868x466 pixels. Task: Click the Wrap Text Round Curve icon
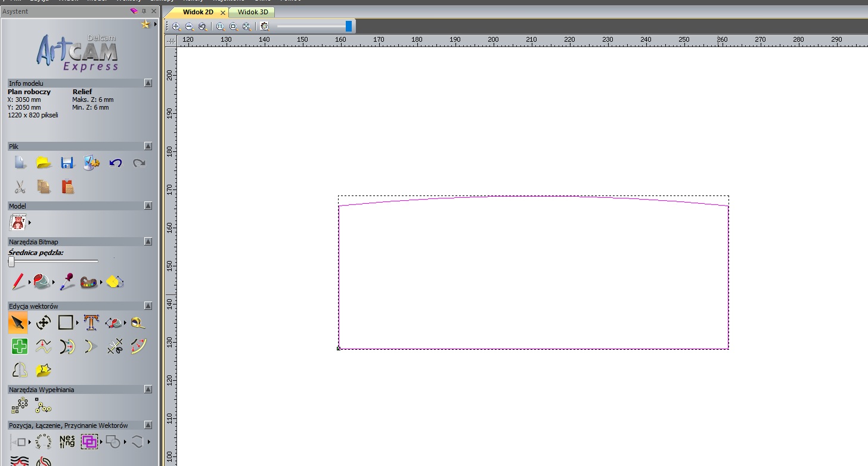coord(44,442)
